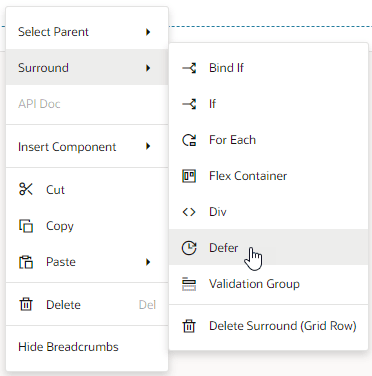Click the Delete trash icon

click(x=26, y=304)
